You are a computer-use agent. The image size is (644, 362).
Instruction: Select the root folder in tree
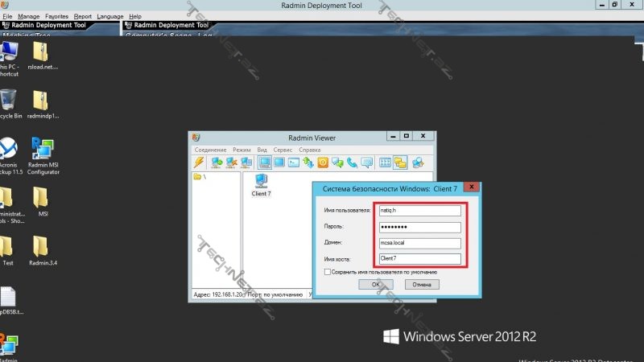pyautogui.click(x=200, y=177)
